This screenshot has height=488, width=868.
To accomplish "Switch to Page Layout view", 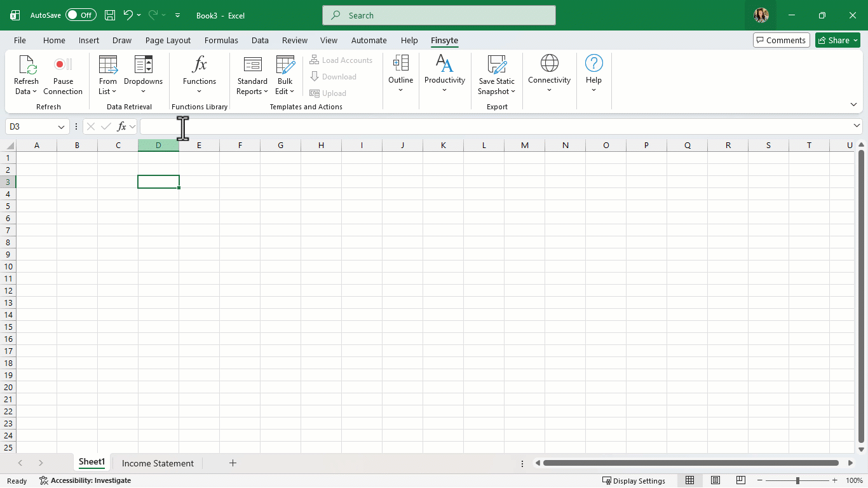I will pos(715,480).
